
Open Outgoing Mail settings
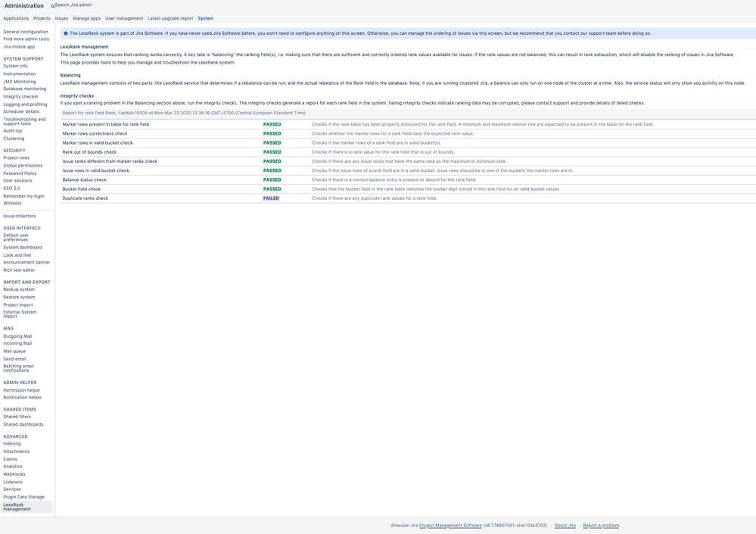pos(17,336)
